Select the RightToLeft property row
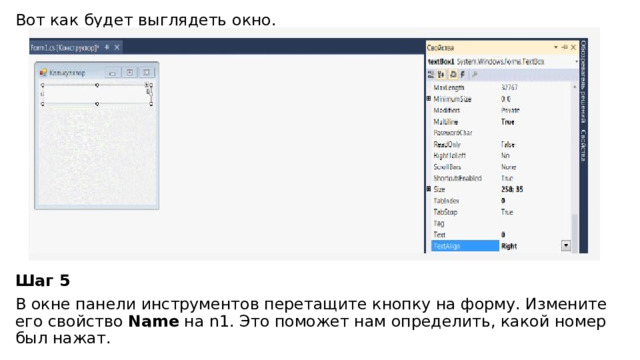 (502, 156)
